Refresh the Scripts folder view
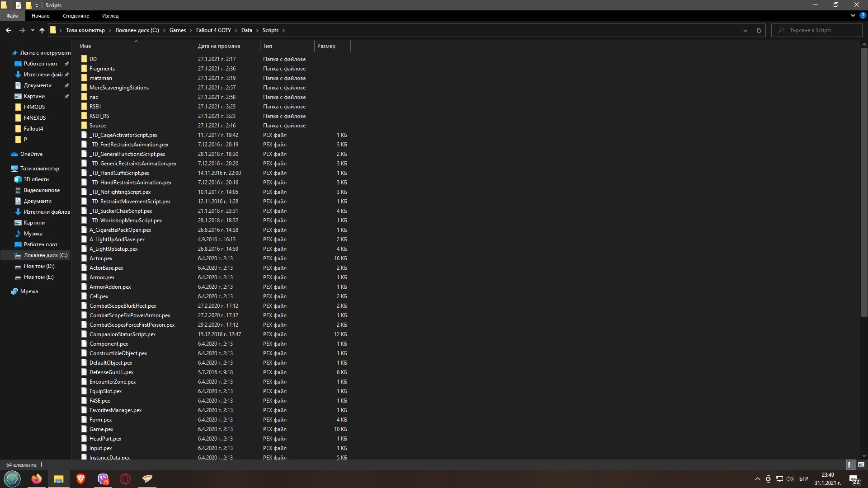The height and width of the screenshot is (488, 868). (759, 30)
